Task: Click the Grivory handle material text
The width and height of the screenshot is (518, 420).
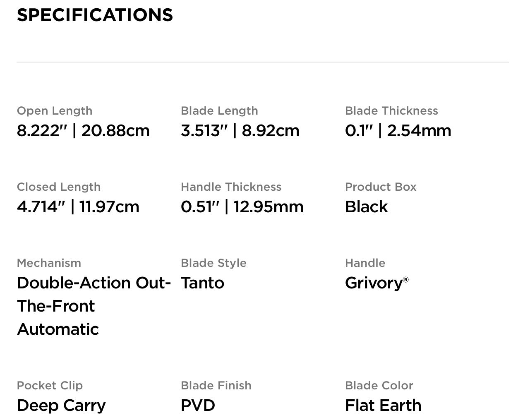Action: click(x=373, y=283)
